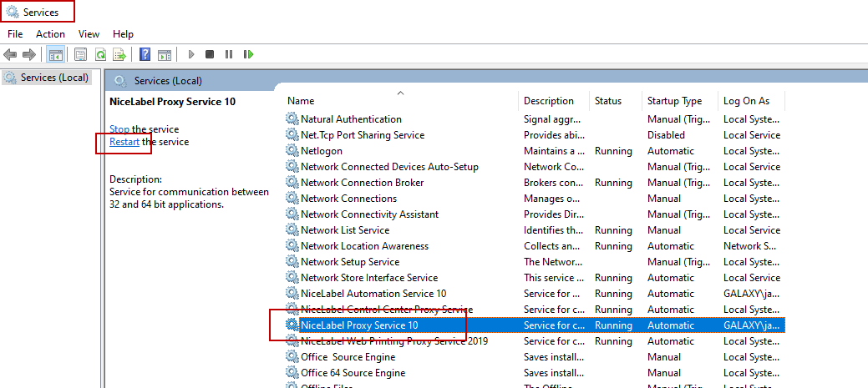Click the gear icon beside Network Connectivity Assistant
The width and height of the screenshot is (868, 388).
pyautogui.click(x=292, y=214)
